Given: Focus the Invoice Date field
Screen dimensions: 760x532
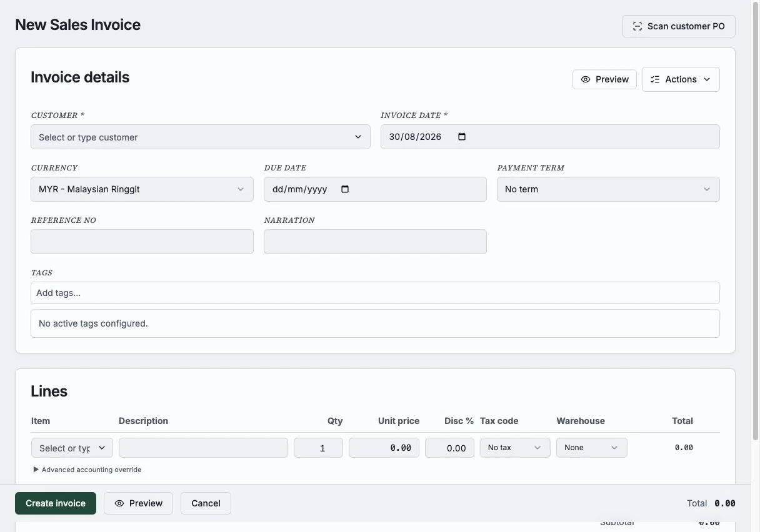Looking at the screenshot, I should click(x=550, y=137).
